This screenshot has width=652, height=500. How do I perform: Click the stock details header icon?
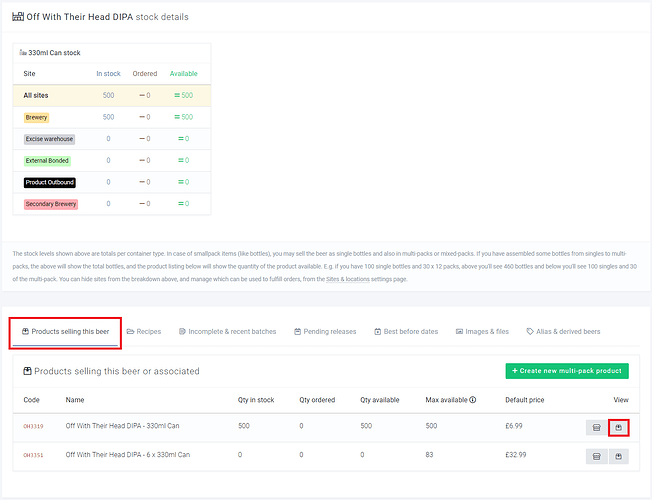(x=18, y=17)
